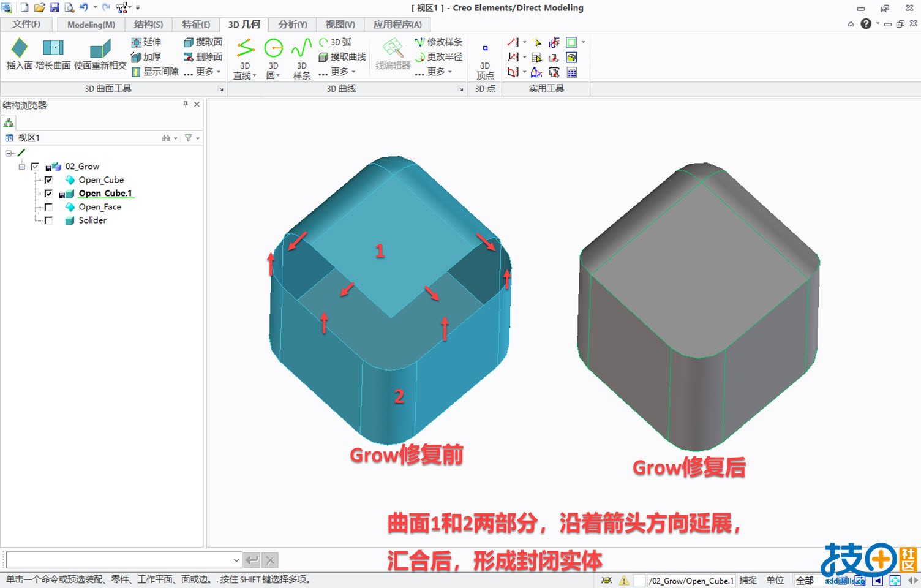The width and height of the screenshot is (921, 588).
Task: Open the 更多 dropdown under 更改半径
Action: (434, 72)
